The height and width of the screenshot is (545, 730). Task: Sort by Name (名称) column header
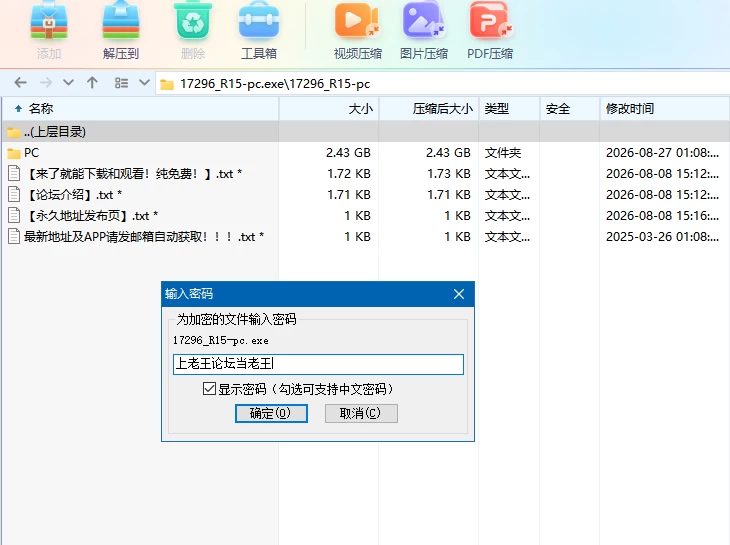click(141, 109)
